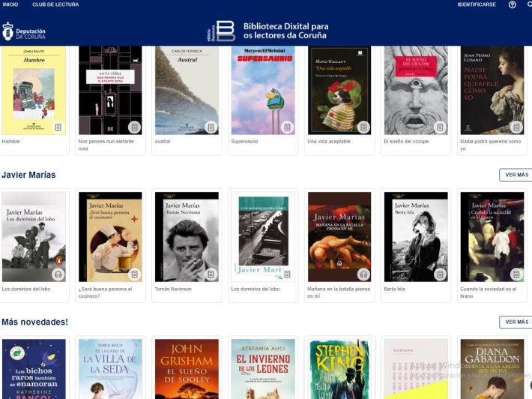Open El legado de la villa de la seda cover
Viewport: 532px width, 399px height.
point(110,369)
